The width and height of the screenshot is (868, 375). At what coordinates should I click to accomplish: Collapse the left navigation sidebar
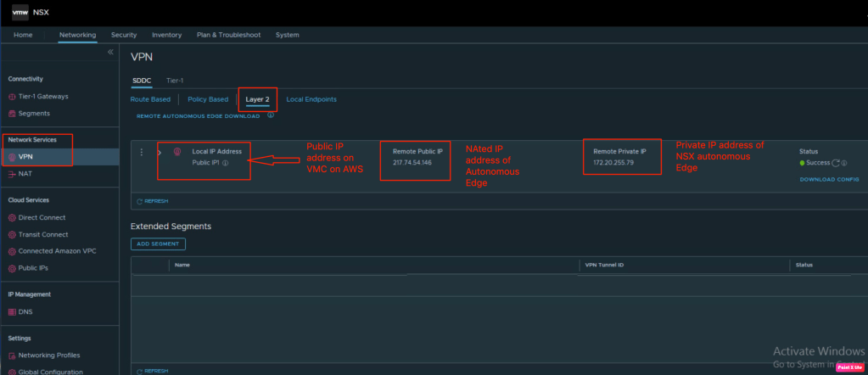point(109,53)
